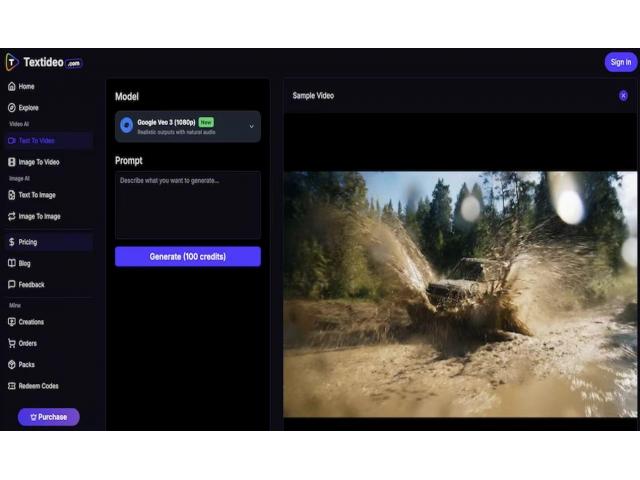Viewport: 640px width, 480px height.
Task: Click the Sign In button
Action: (620, 62)
